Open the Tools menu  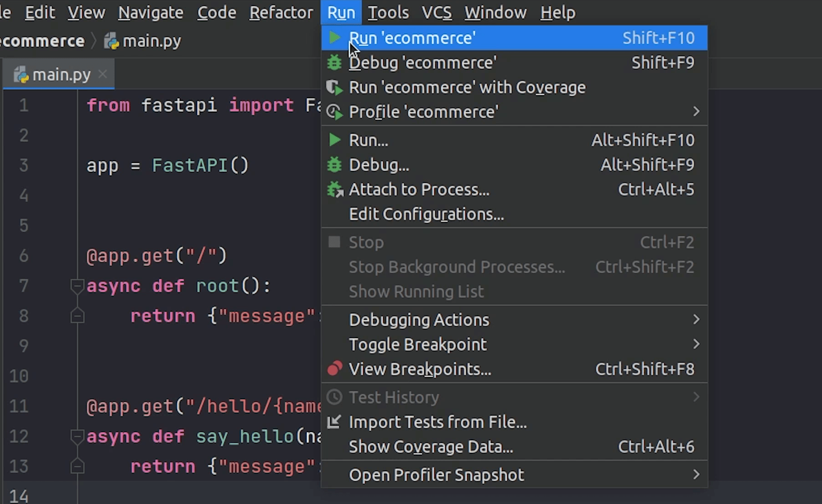click(388, 13)
